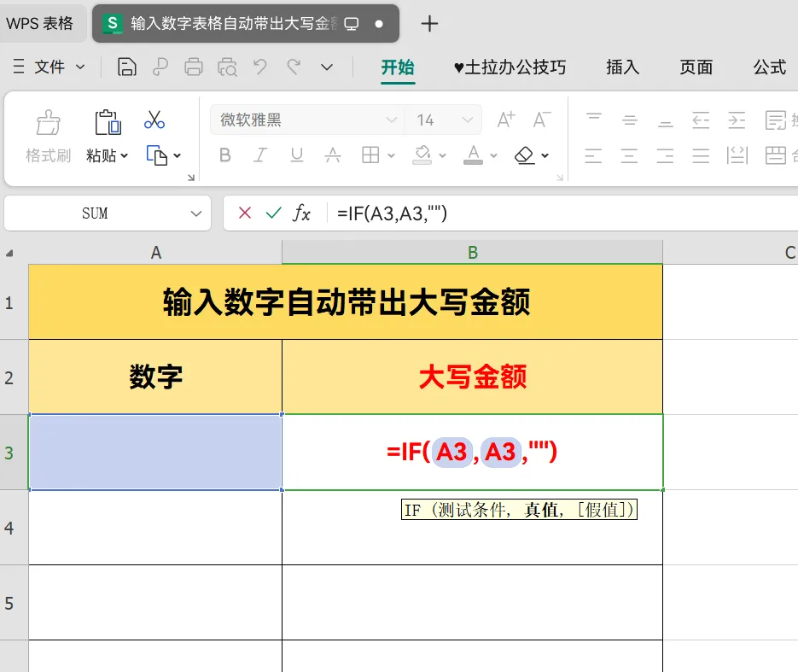Screen dimensions: 798x672
Task: Click the export to PDF icon
Action: [x=160, y=67]
